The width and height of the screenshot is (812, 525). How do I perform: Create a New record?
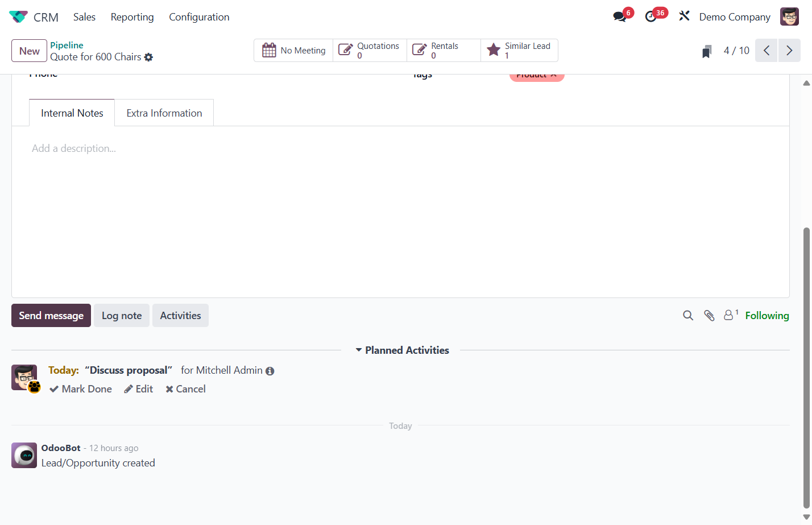[x=29, y=51]
